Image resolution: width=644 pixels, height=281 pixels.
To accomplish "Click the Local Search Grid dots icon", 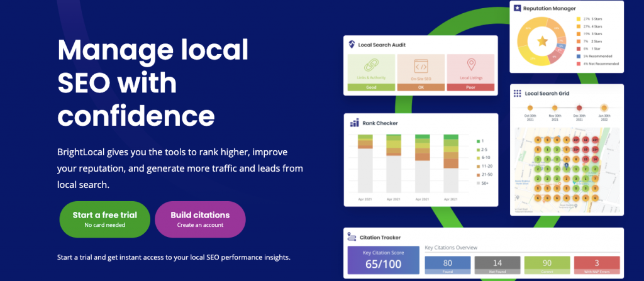I will [518, 93].
